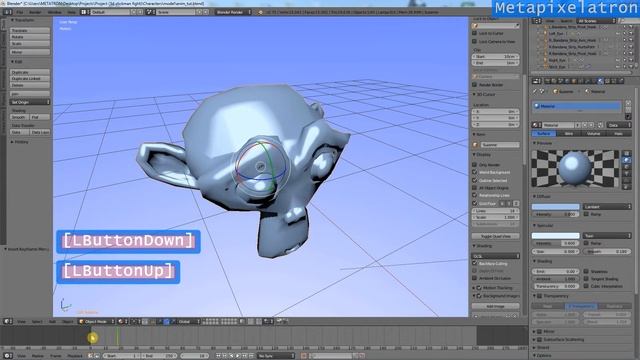Toggle the Lock Camera to View checkbox
This screenshot has width=640, height=360.
click(474, 41)
